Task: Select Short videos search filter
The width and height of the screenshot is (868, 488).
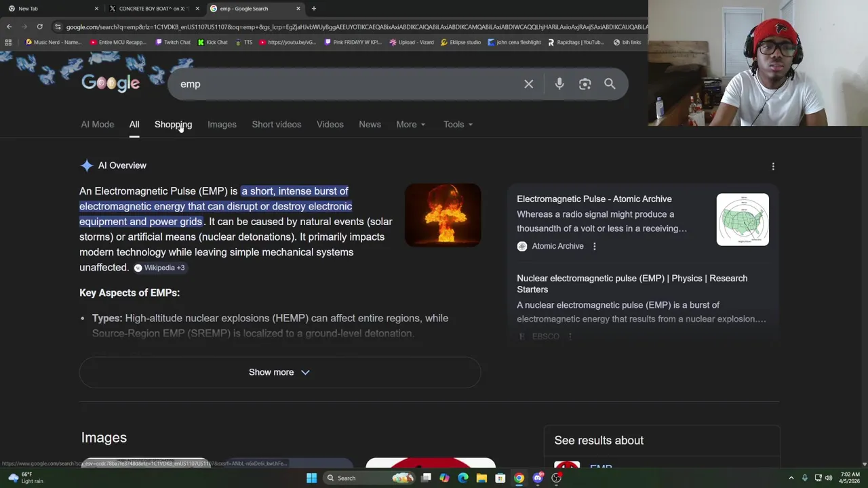Action: 276,124
